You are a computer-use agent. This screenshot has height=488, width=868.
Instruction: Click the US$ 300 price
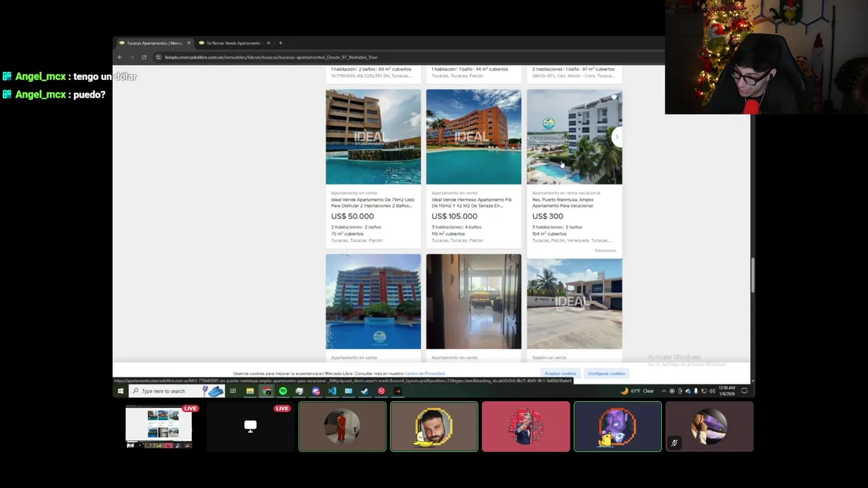point(548,216)
